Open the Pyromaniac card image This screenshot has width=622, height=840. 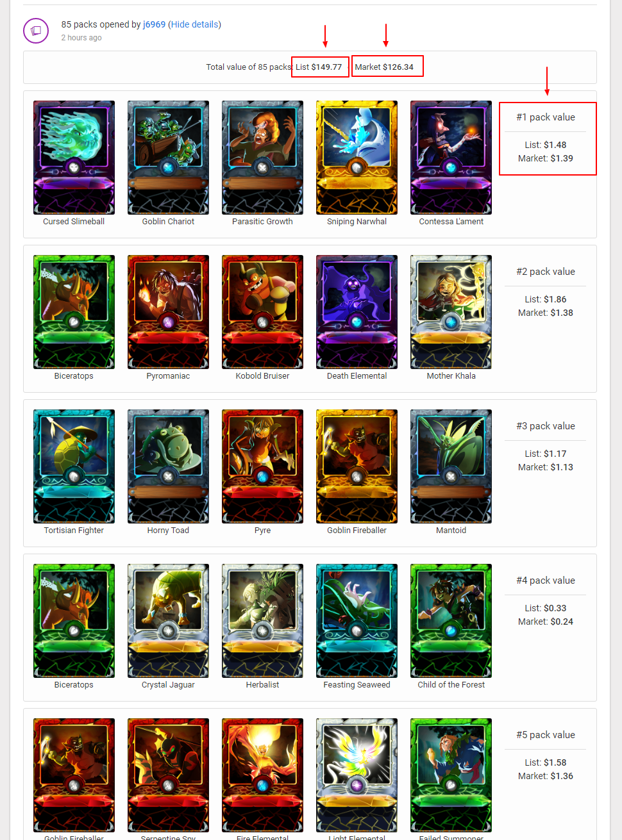point(168,312)
